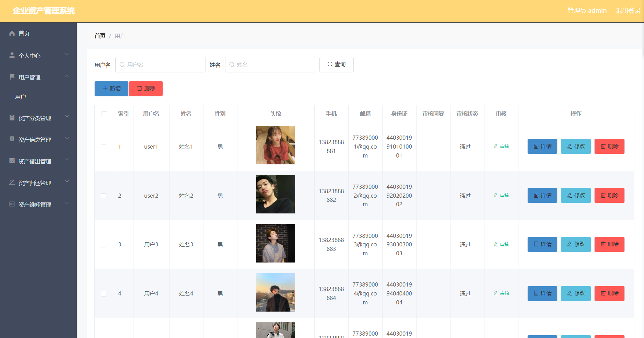644x338 pixels.
Task: Open the 首页 sidebar menu item
Action: coord(38,33)
